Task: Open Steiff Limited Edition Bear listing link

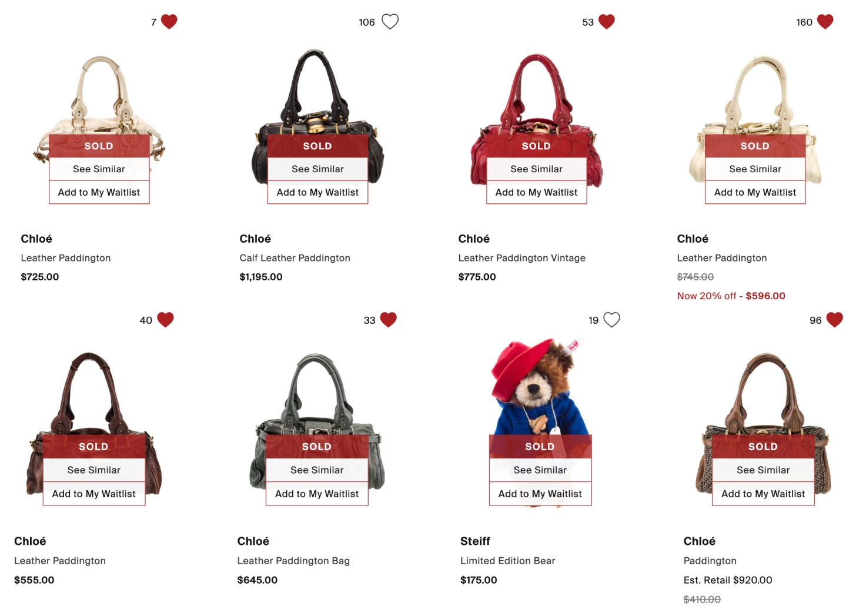Action: click(x=507, y=561)
